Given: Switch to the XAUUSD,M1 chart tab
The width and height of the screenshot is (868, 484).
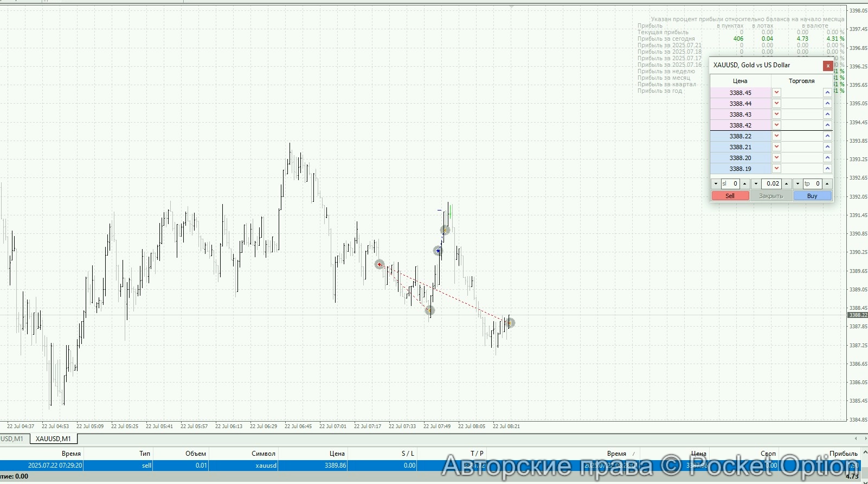Looking at the screenshot, I should point(53,438).
